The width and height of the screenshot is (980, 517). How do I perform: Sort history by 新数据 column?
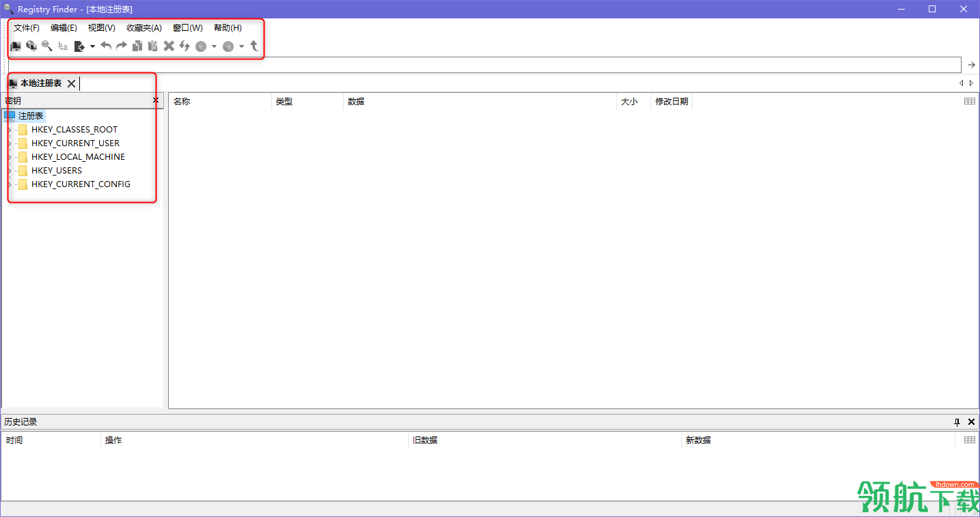pos(818,441)
